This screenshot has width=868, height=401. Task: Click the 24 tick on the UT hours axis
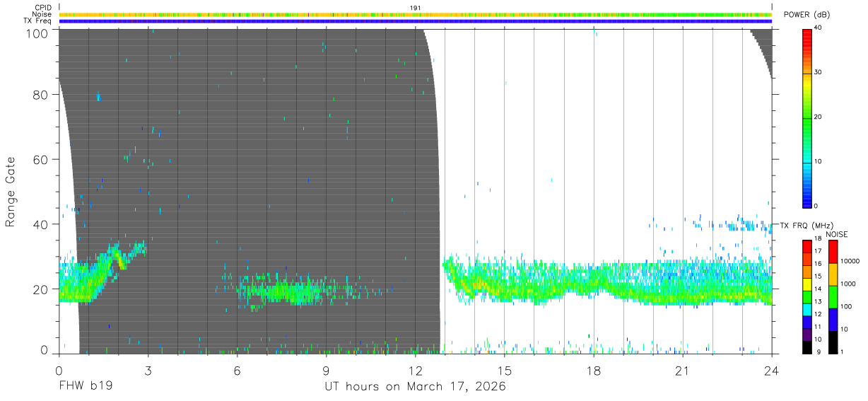pyautogui.click(x=772, y=370)
